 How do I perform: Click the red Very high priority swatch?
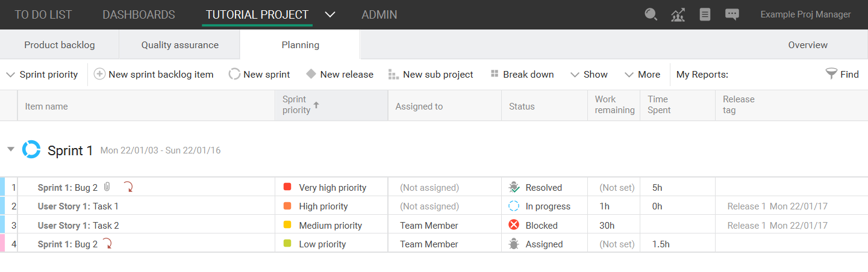coord(287,187)
